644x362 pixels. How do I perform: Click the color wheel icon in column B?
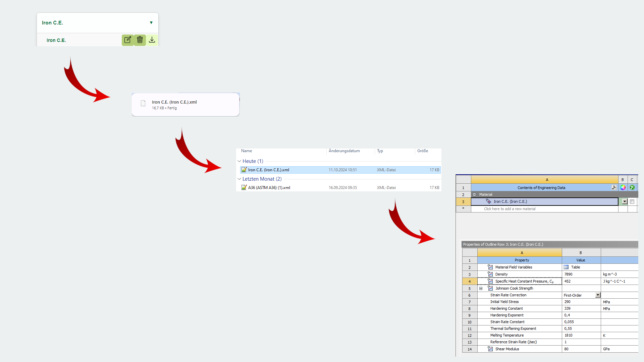623,187
